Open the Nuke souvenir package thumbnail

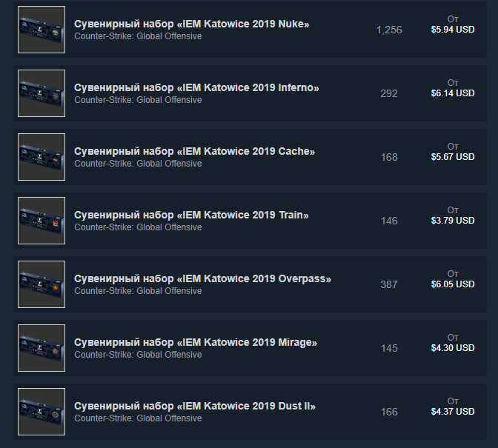pos(41,30)
